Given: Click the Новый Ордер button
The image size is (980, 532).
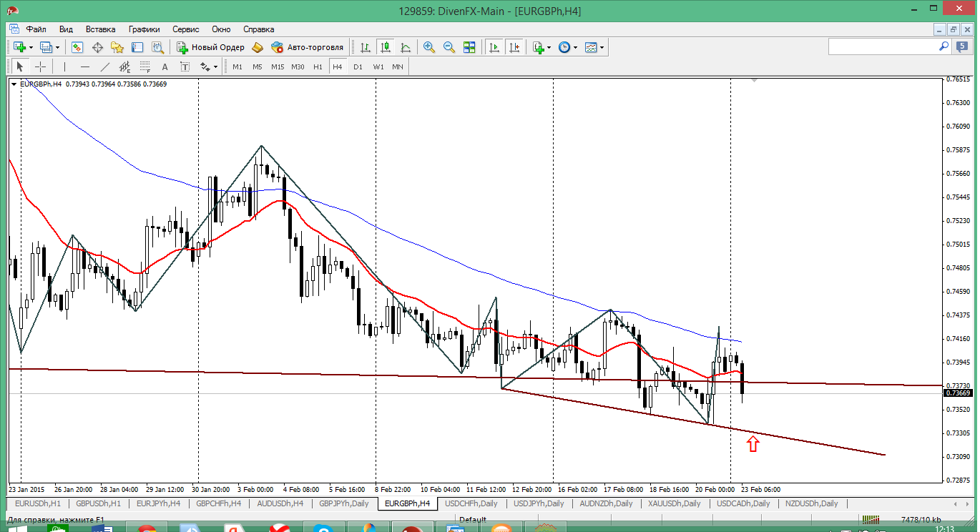Looking at the screenshot, I should point(210,47).
